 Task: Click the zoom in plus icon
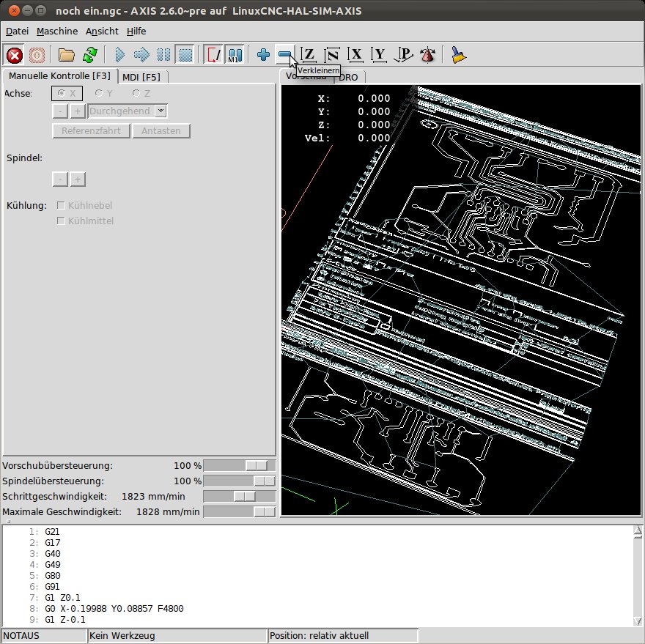(264, 55)
